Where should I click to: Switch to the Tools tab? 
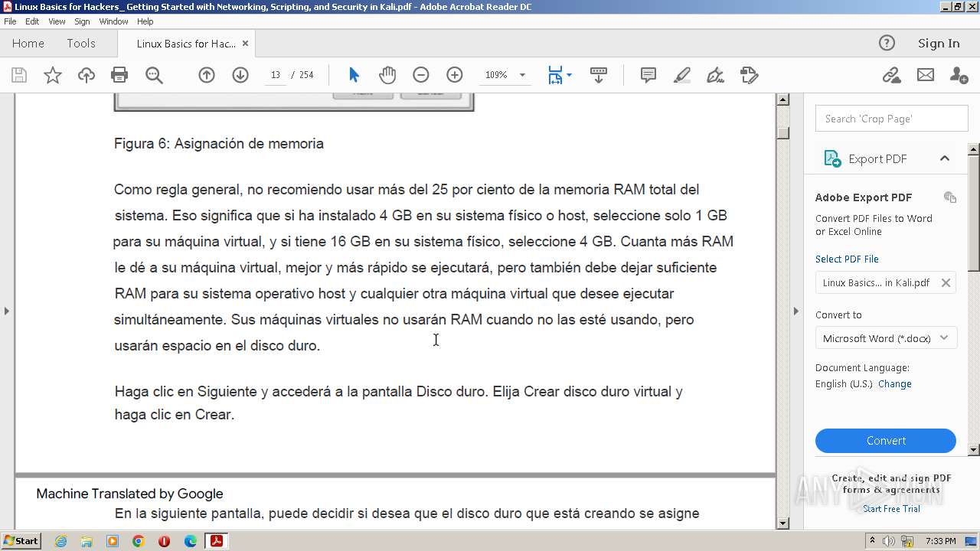[81, 44]
